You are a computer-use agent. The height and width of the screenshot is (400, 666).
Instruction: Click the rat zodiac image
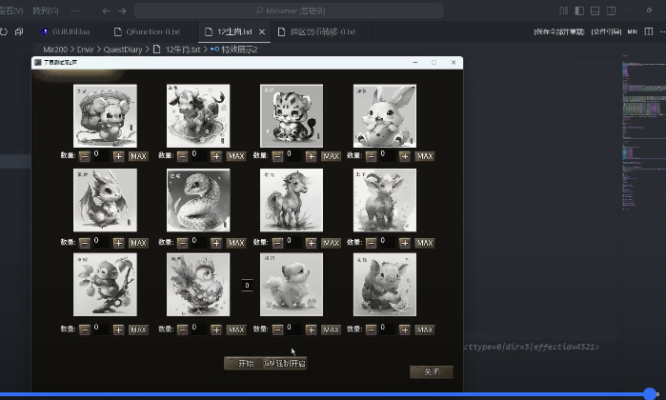click(105, 115)
